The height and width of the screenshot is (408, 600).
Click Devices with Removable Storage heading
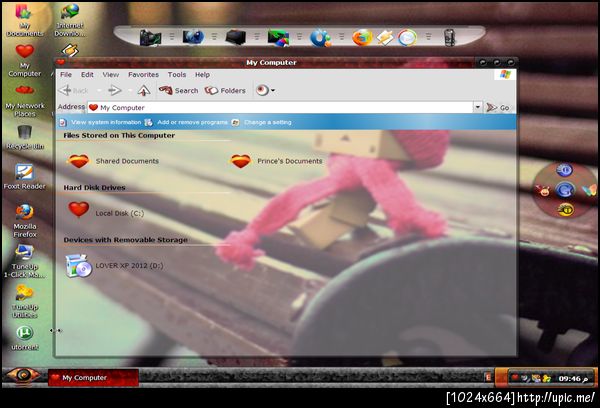[126, 240]
